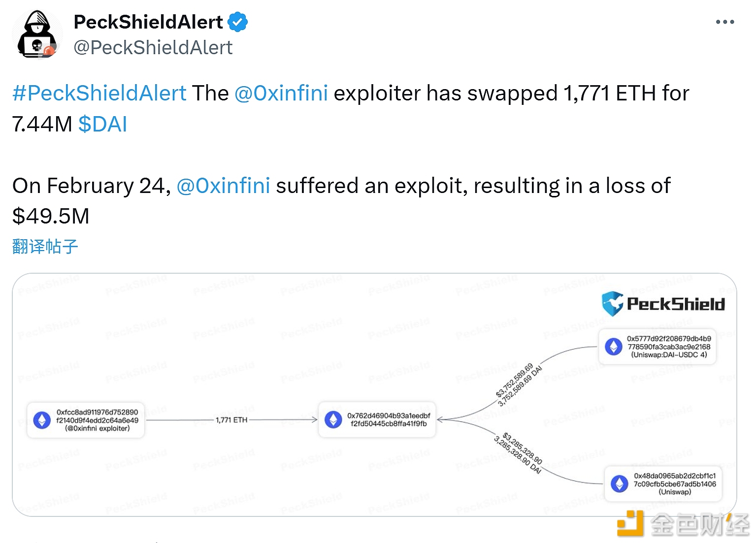
Task: Click the Ethereum icon of 0x762d46904b93 node
Action: pos(333,419)
